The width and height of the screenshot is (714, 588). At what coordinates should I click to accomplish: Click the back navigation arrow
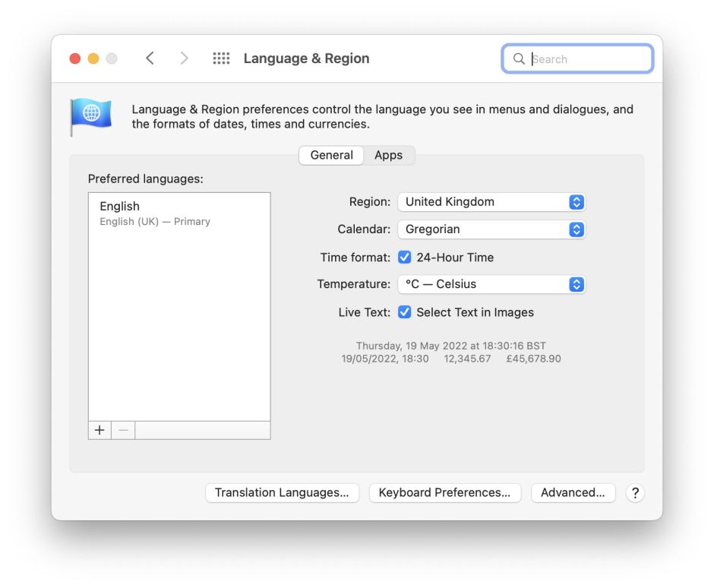150,58
